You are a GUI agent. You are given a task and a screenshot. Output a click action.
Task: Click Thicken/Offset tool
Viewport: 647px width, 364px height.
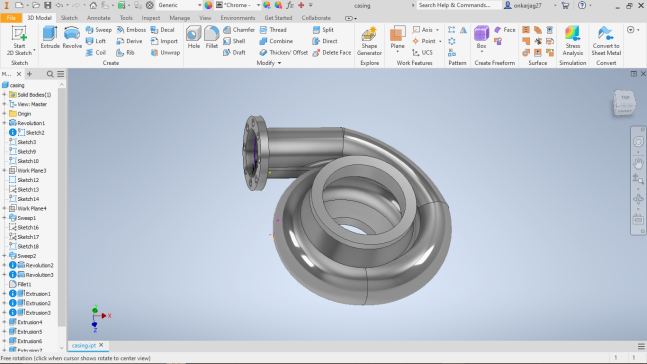pos(283,52)
